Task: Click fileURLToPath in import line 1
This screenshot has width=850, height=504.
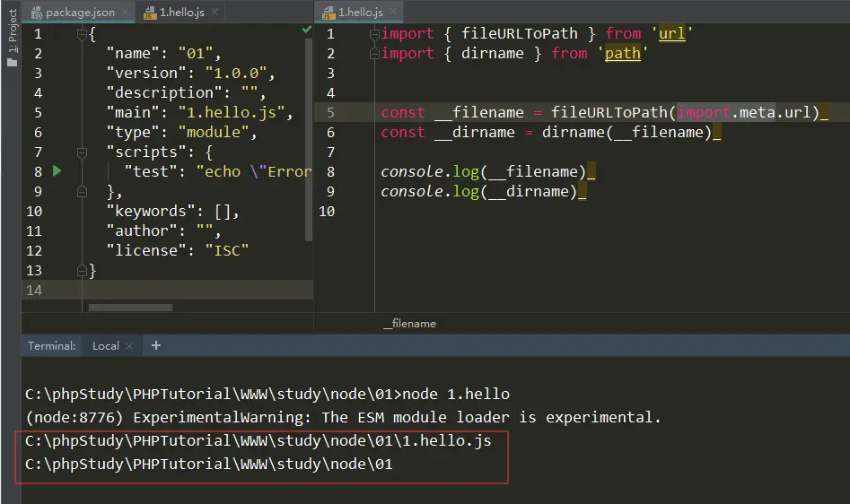Action: (520, 33)
